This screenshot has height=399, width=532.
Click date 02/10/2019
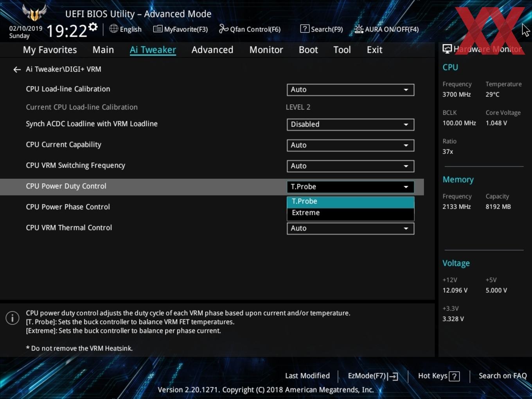[x=26, y=29]
